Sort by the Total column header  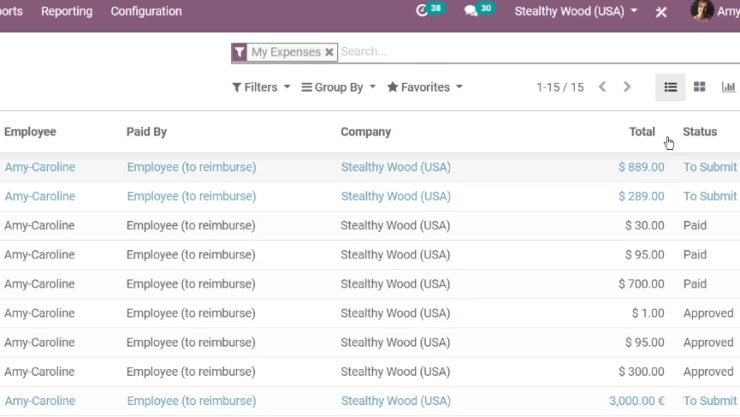(x=642, y=132)
